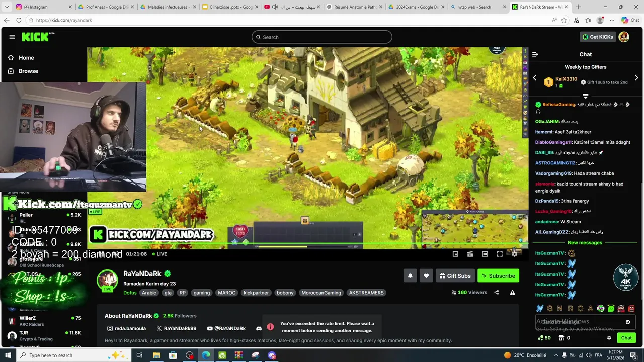Select the AKSTREAMERS tag
This screenshot has height=362, width=644.
366,293
